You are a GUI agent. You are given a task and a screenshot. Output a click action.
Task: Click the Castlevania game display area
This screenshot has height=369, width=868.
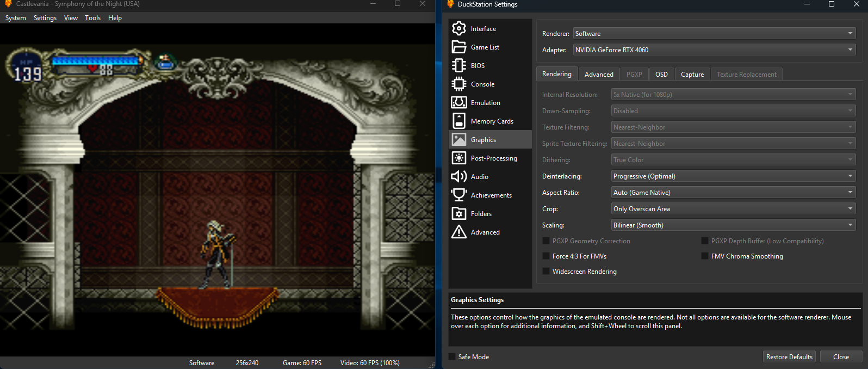218,190
